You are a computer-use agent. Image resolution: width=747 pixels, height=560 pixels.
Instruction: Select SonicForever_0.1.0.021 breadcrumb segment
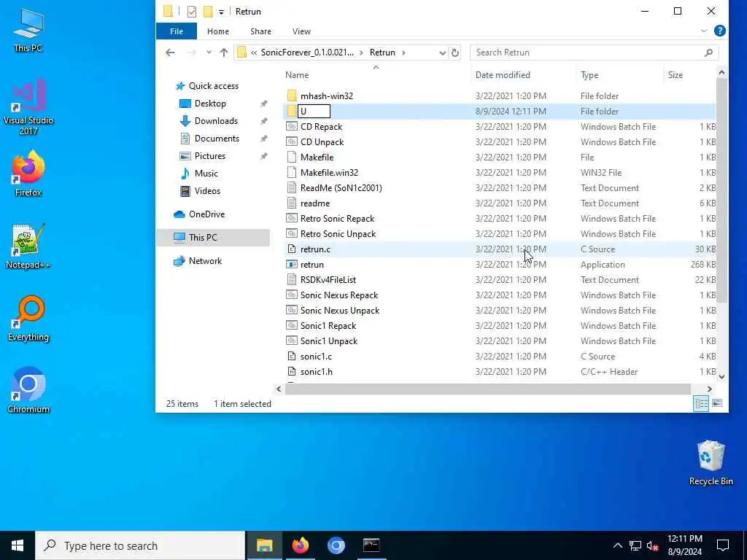tap(307, 52)
